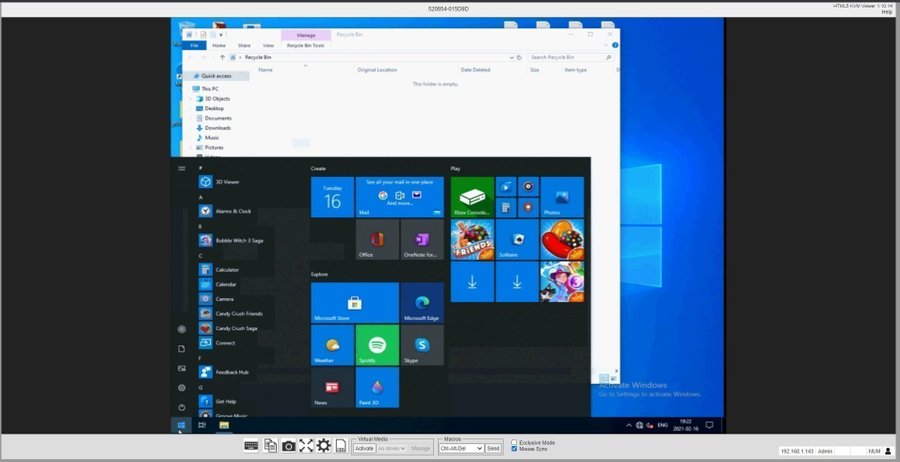Click Manage in Virtual Media
Image resolution: width=900 pixels, height=462 pixels.
point(420,448)
